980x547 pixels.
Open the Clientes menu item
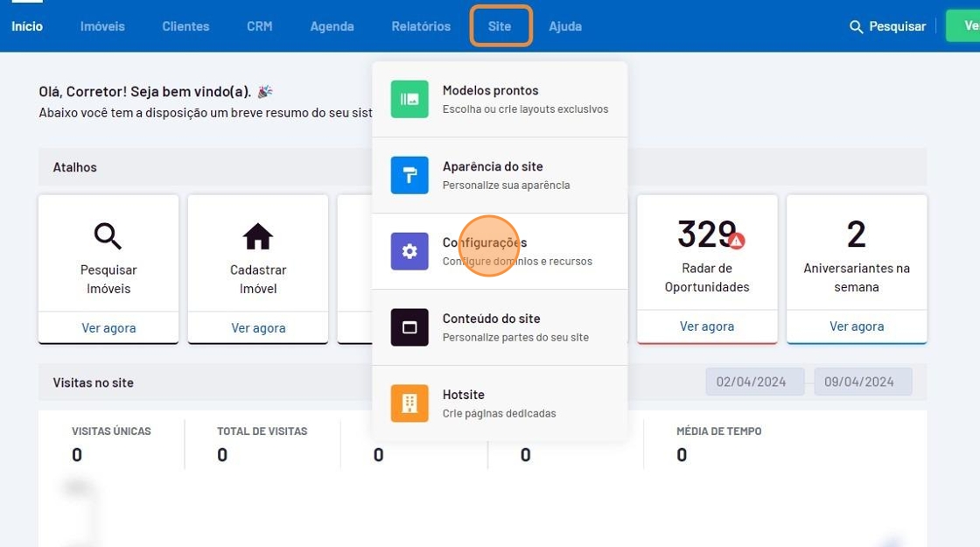(185, 26)
